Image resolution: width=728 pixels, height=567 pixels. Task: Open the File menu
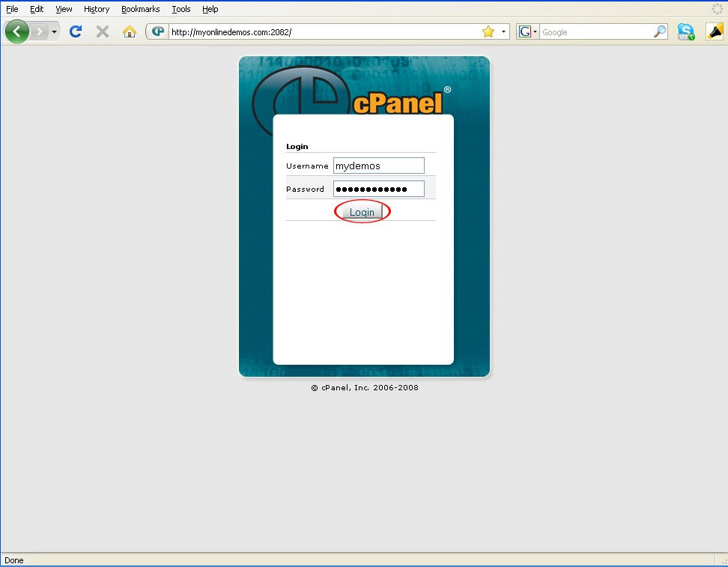(x=12, y=9)
